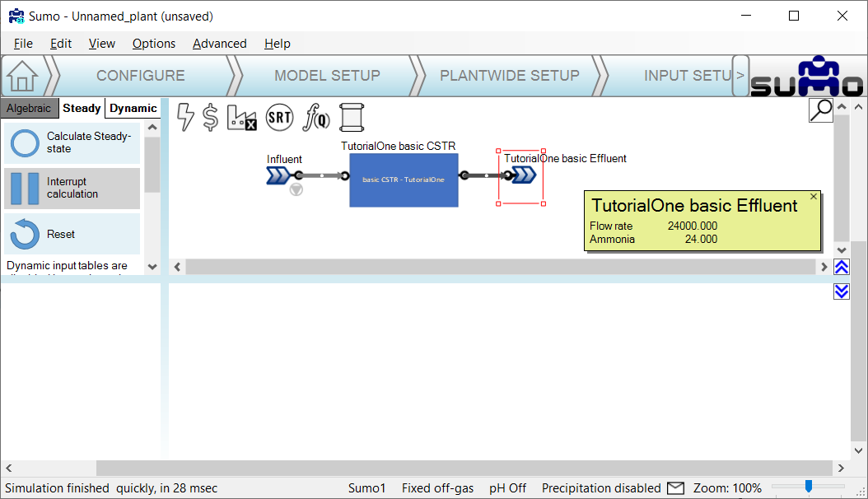Click the lightning bolt energy icon
The image size is (868, 499).
pos(186,118)
